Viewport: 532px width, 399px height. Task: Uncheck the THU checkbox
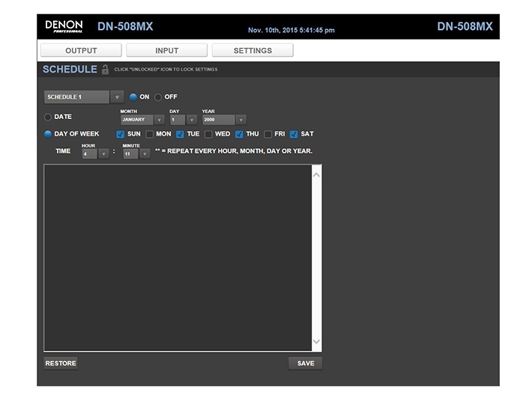pos(239,134)
